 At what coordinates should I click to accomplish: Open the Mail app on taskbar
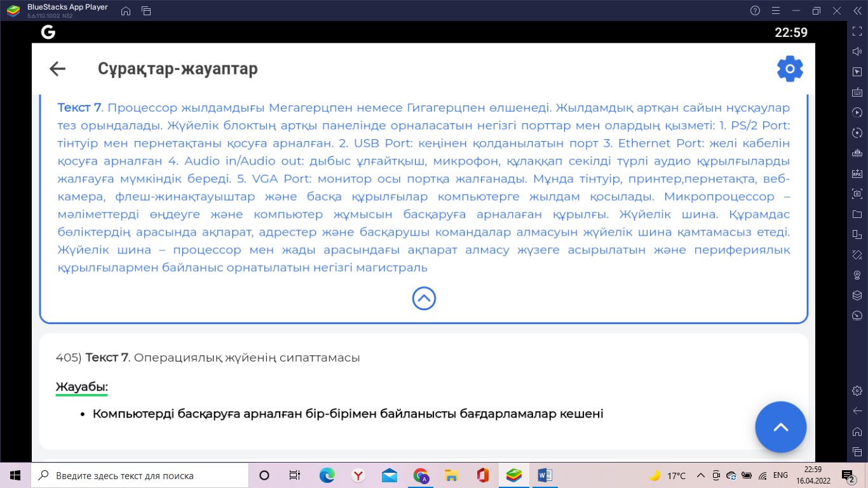coord(390,475)
